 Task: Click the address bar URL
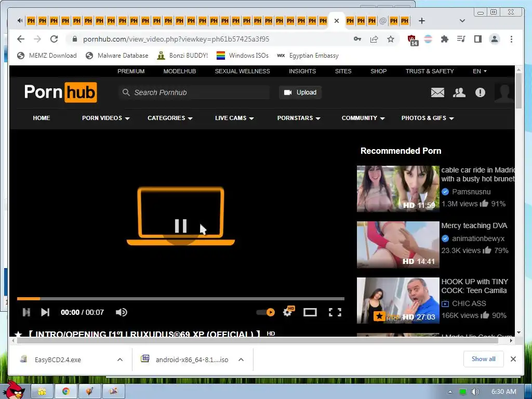[x=176, y=39]
